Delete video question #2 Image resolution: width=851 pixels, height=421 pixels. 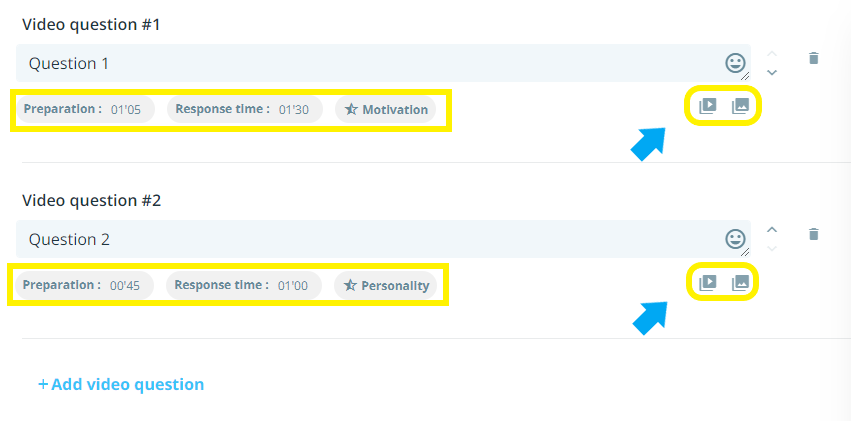coord(814,234)
